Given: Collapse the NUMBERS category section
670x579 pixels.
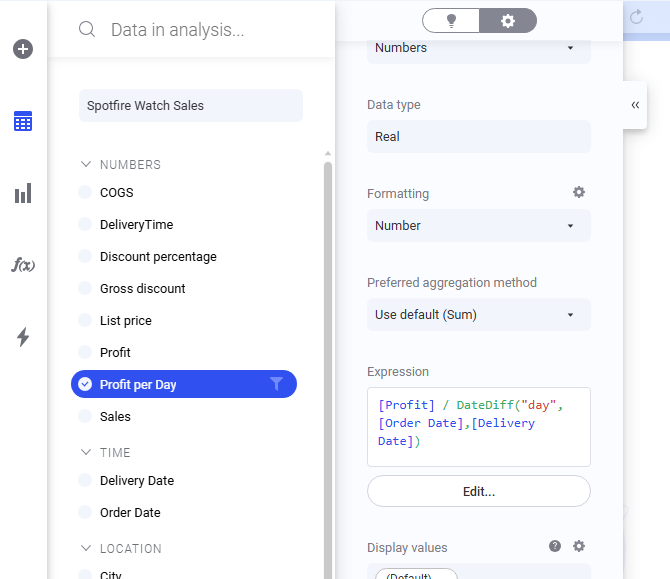Looking at the screenshot, I should click(x=85, y=164).
